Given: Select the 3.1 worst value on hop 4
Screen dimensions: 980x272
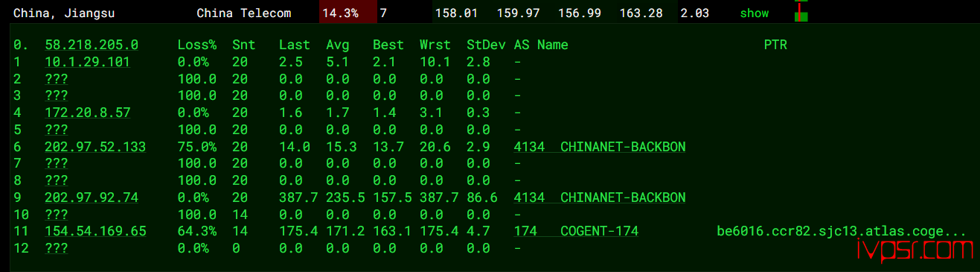Looking at the screenshot, I should [432, 113].
